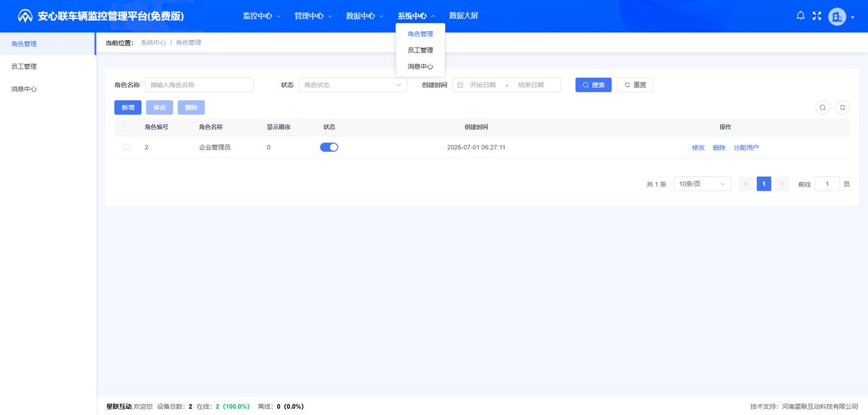Click the 显示顺序 column header
Screen dimensions: 868x415
[x=278, y=127]
